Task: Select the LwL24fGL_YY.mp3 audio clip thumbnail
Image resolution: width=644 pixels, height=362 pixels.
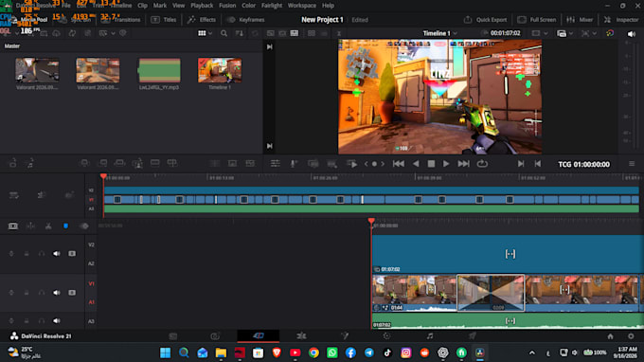Action: tap(159, 70)
